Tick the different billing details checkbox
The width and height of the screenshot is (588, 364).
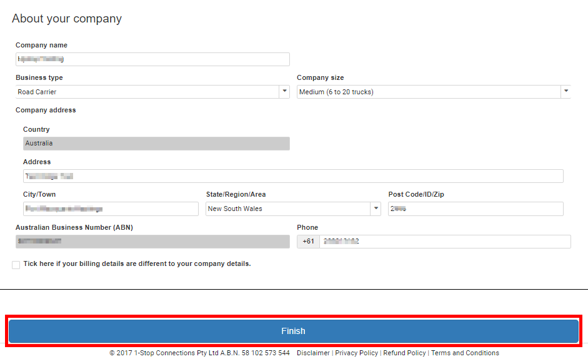click(x=16, y=265)
